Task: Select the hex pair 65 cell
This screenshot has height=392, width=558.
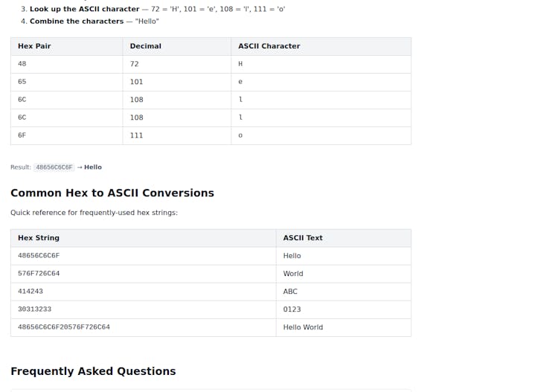Action: click(x=22, y=82)
